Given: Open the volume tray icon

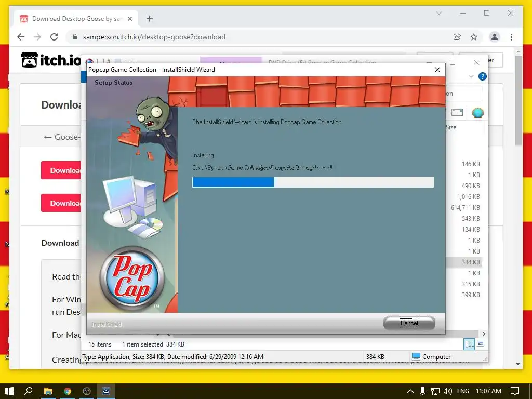Looking at the screenshot, I should click(x=447, y=391).
